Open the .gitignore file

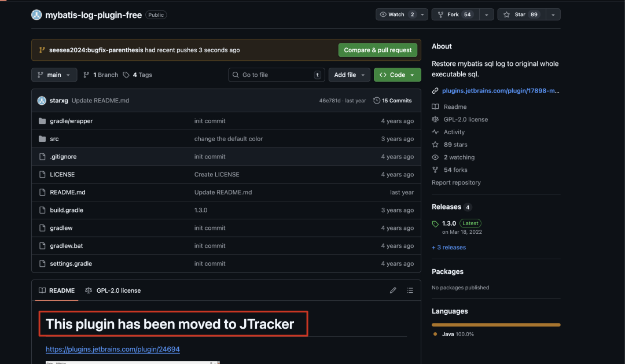click(63, 156)
